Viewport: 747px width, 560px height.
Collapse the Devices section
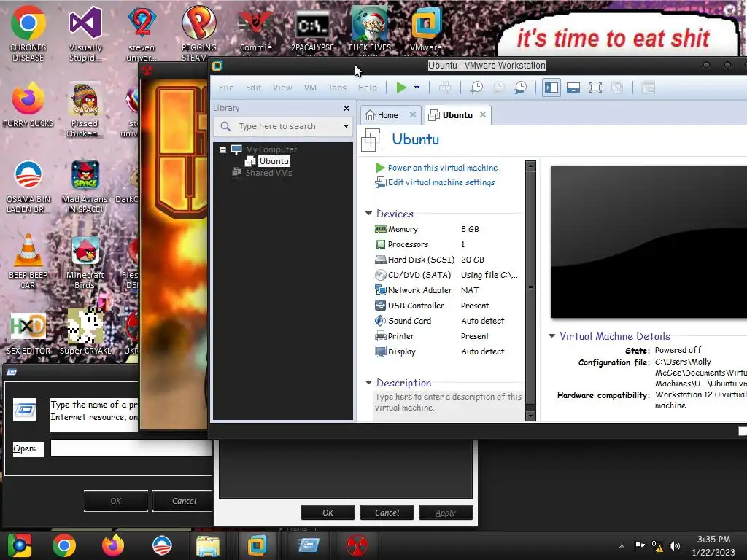(368, 214)
